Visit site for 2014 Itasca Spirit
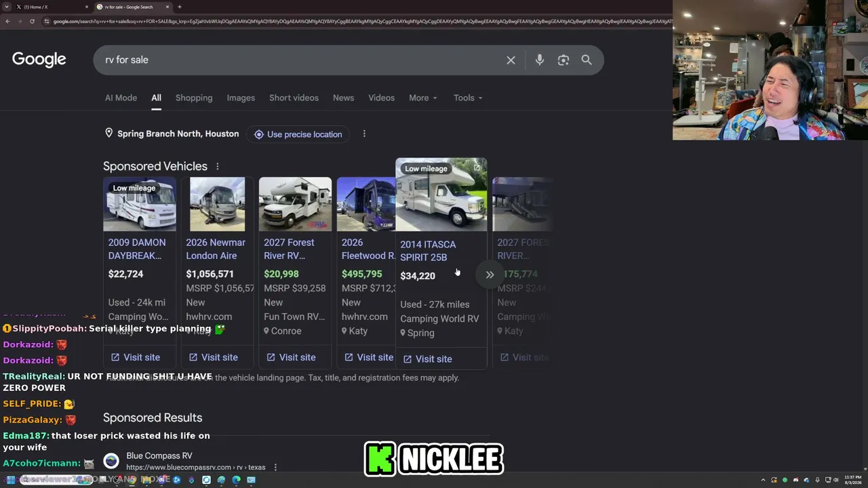 [x=428, y=359]
